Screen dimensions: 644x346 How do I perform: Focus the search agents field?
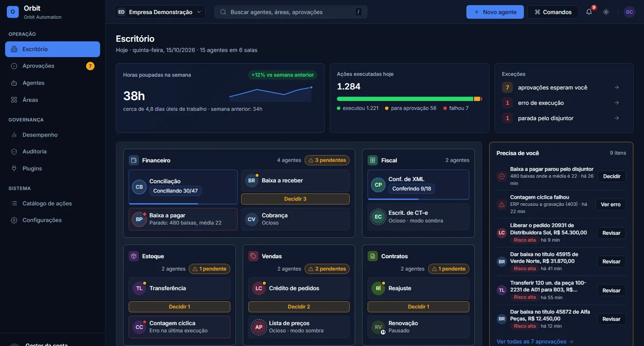pos(291,12)
